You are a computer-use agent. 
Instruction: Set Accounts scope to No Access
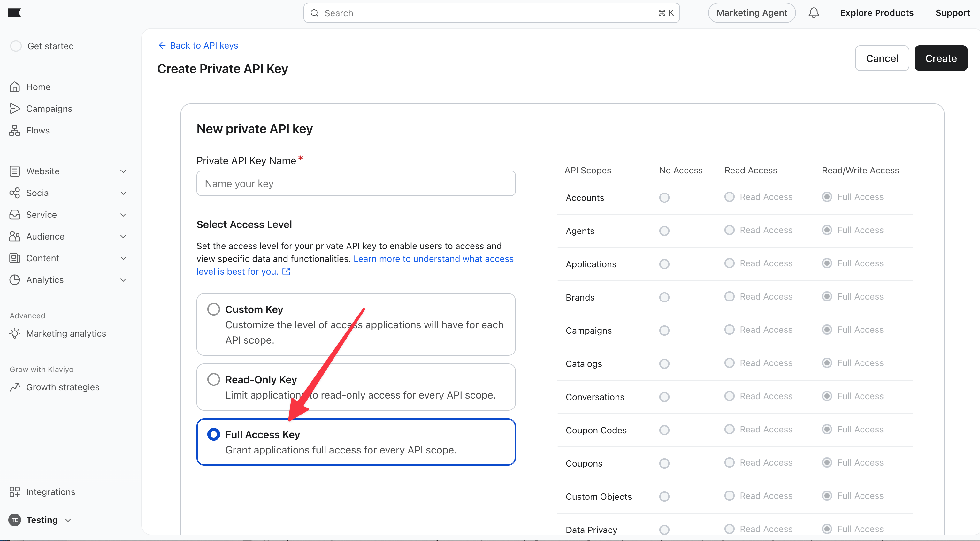click(664, 197)
